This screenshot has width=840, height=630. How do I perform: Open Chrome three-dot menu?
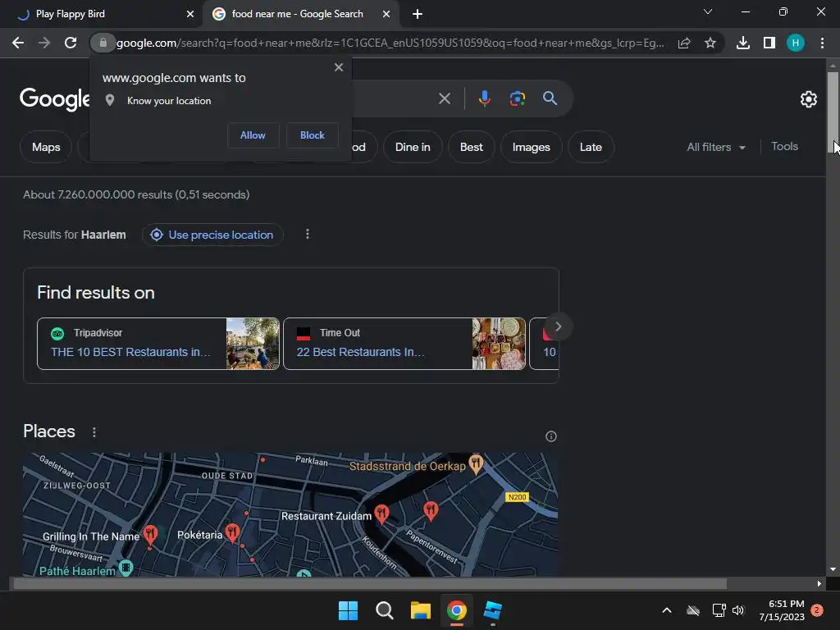(x=822, y=43)
